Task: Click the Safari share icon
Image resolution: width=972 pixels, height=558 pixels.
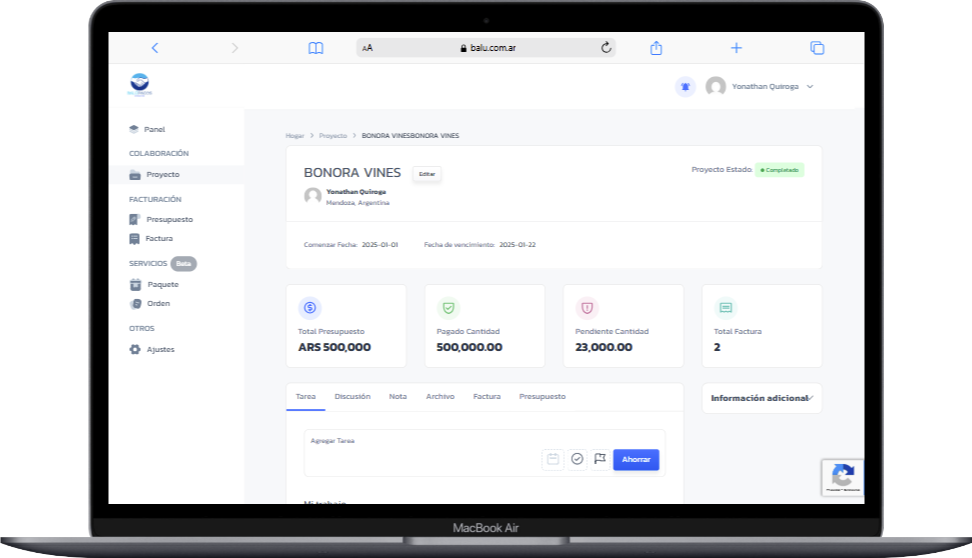Action: click(x=657, y=48)
